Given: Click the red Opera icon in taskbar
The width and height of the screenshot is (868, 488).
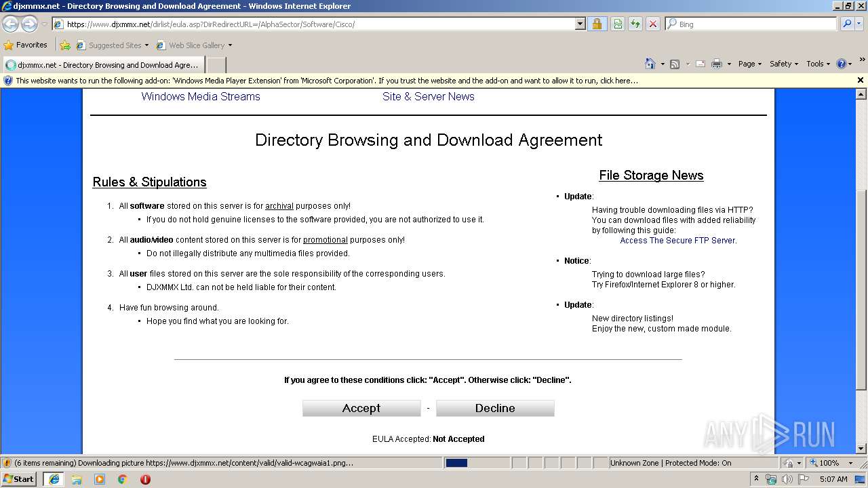Looking at the screenshot, I should point(145,479).
